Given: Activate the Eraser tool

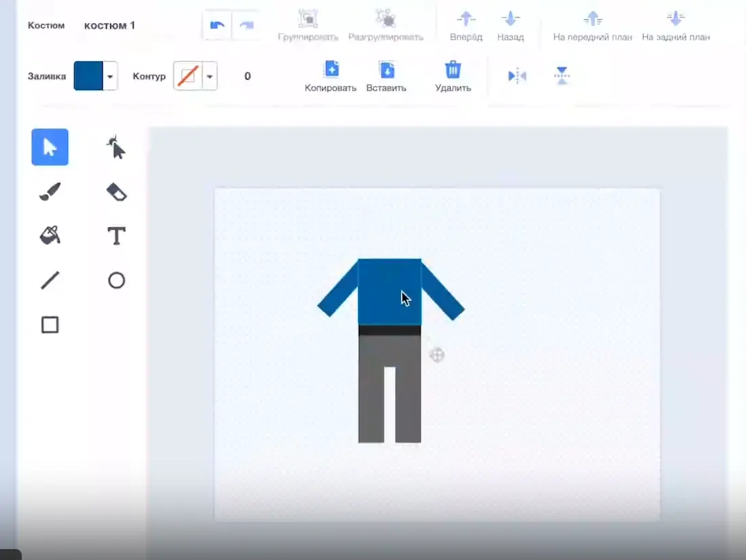Looking at the screenshot, I should [116, 192].
